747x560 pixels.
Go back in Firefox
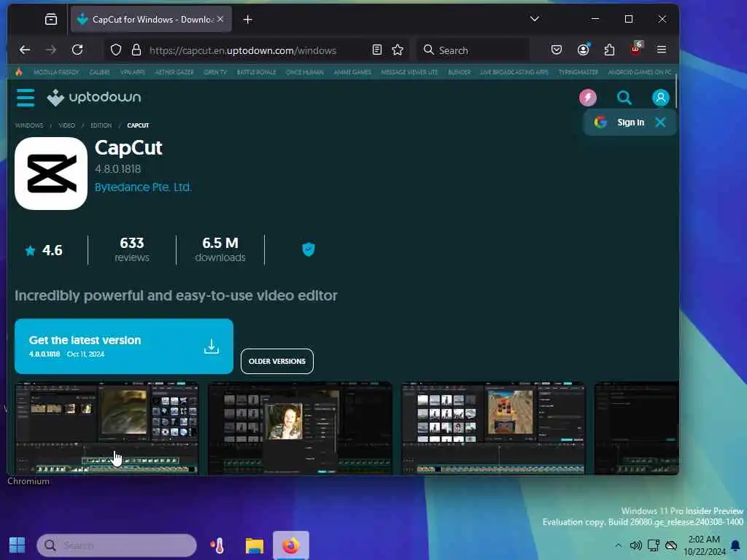pos(25,50)
